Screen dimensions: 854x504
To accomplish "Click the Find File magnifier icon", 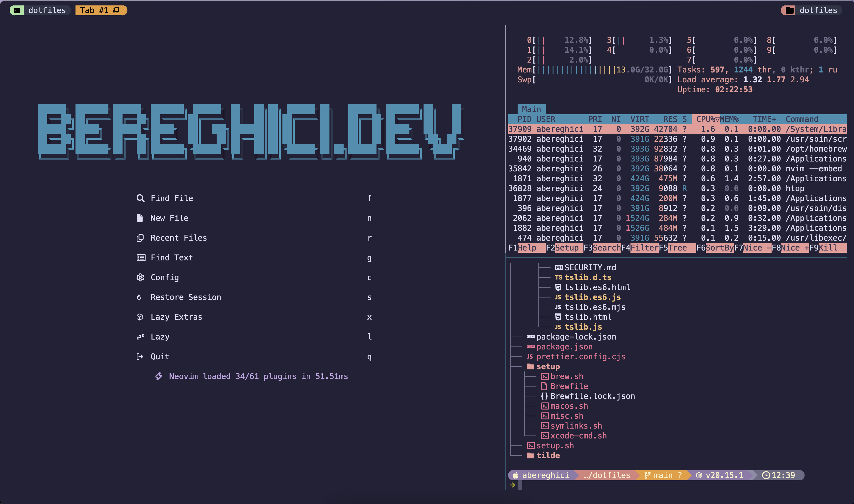I will (140, 198).
